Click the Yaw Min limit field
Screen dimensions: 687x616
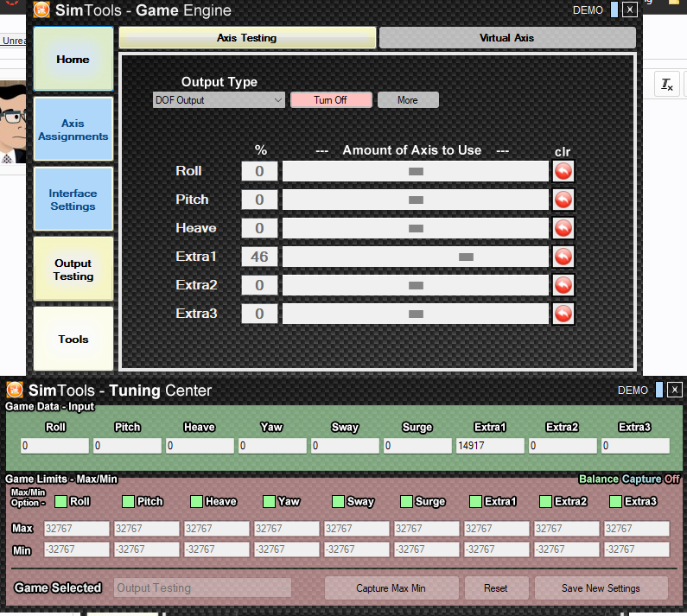(x=287, y=549)
